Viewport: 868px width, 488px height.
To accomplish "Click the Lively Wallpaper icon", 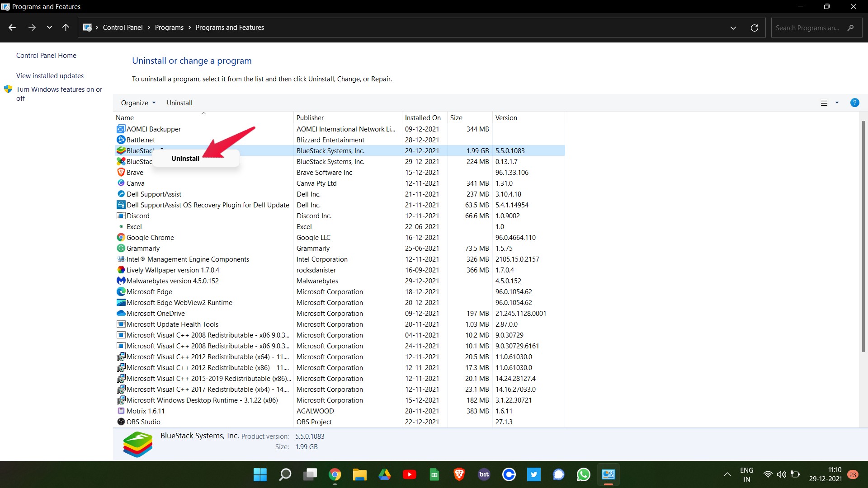I will pos(121,270).
